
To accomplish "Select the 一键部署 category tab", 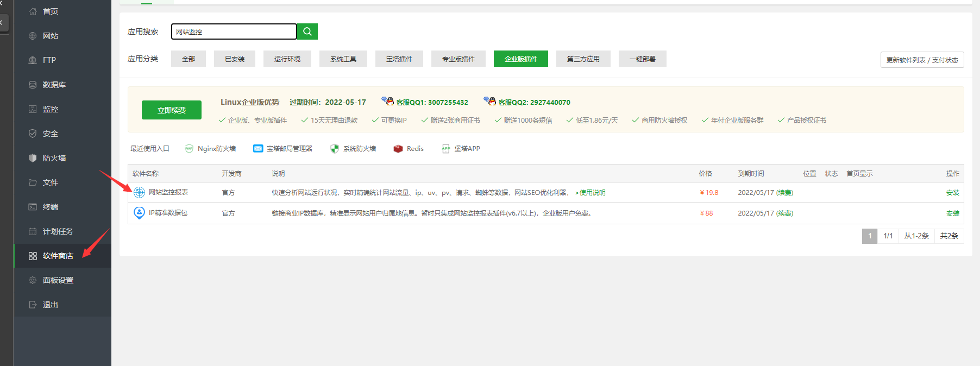I will [643, 59].
